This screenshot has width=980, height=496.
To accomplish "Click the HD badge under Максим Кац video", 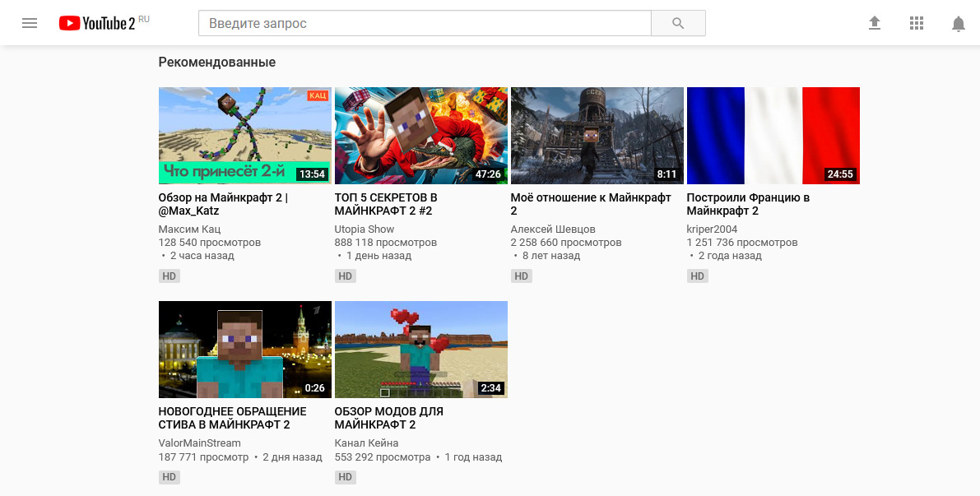I will [x=169, y=276].
